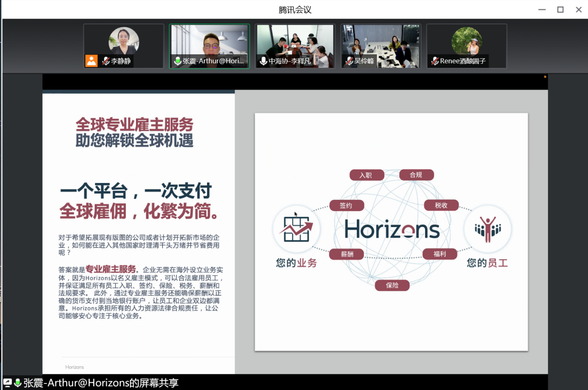This screenshot has height=390, width=588.
Task: Select the 中海协-李释凡 video thumbnail
Action: 295,46
